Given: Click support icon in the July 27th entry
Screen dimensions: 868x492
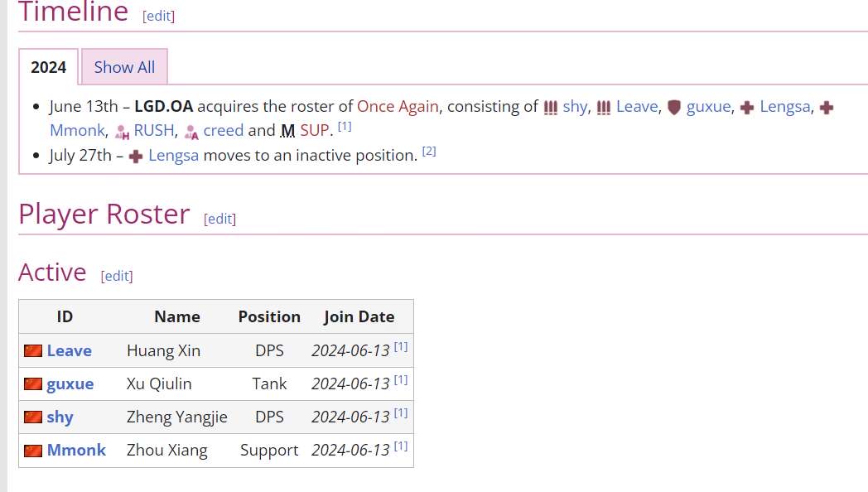Looking at the screenshot, I should (x=136, y=156).
